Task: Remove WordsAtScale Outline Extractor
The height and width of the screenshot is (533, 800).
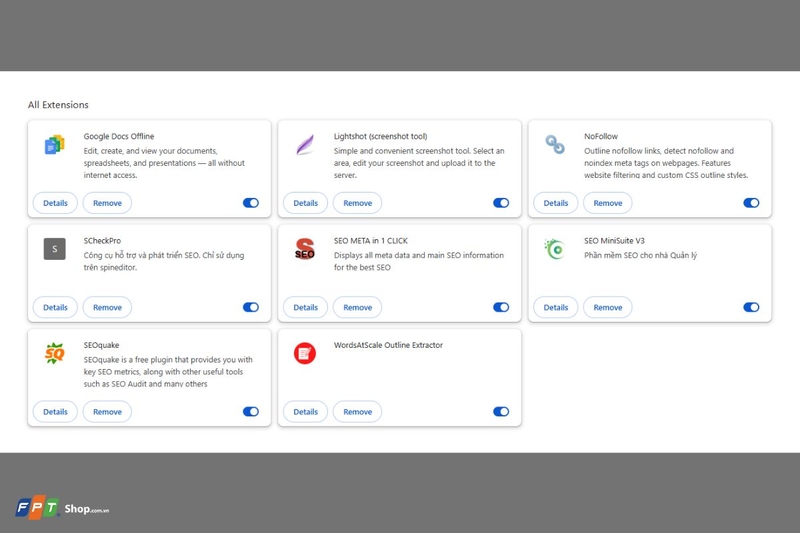Action: (x=357, y=412)
